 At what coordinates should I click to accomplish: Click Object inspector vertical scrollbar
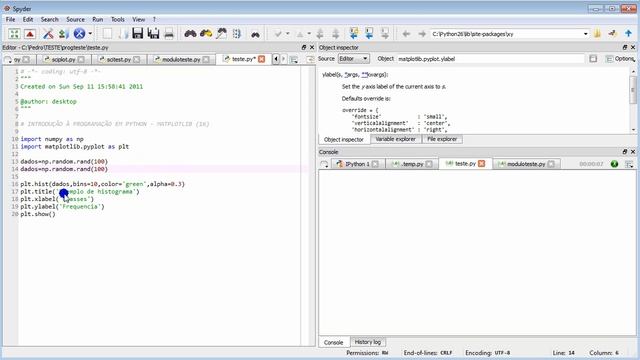point(633,100)
